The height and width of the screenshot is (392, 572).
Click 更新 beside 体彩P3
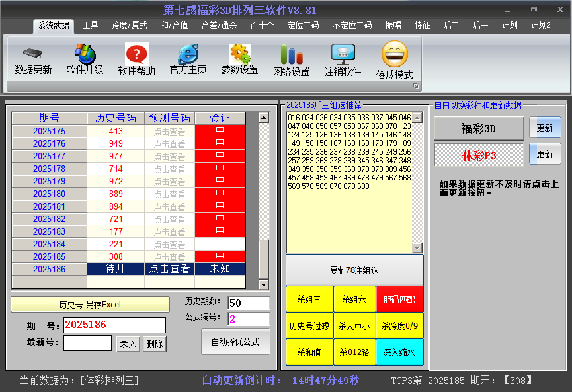click(545, 154)
